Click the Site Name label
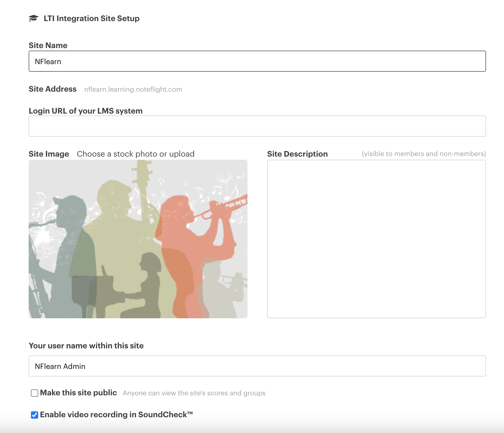 point(48,45)
